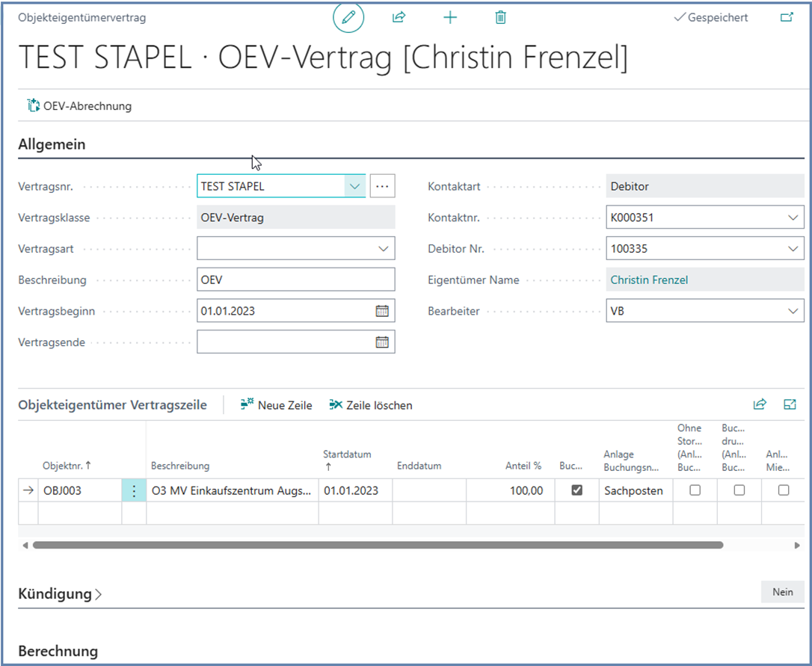Click Neue Zeile action
This screenshot has height=666, width=812.
(276, 405)
